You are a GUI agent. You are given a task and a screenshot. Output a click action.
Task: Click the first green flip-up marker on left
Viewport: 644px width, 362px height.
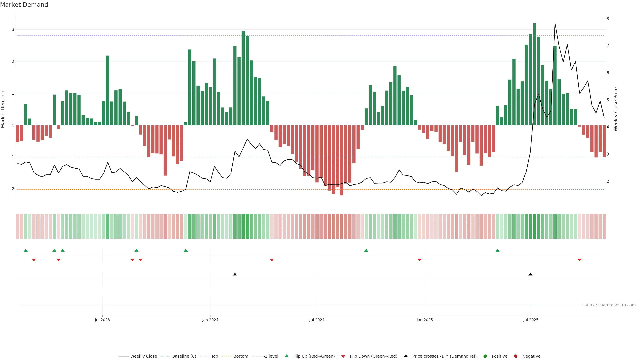click(25, 250)
